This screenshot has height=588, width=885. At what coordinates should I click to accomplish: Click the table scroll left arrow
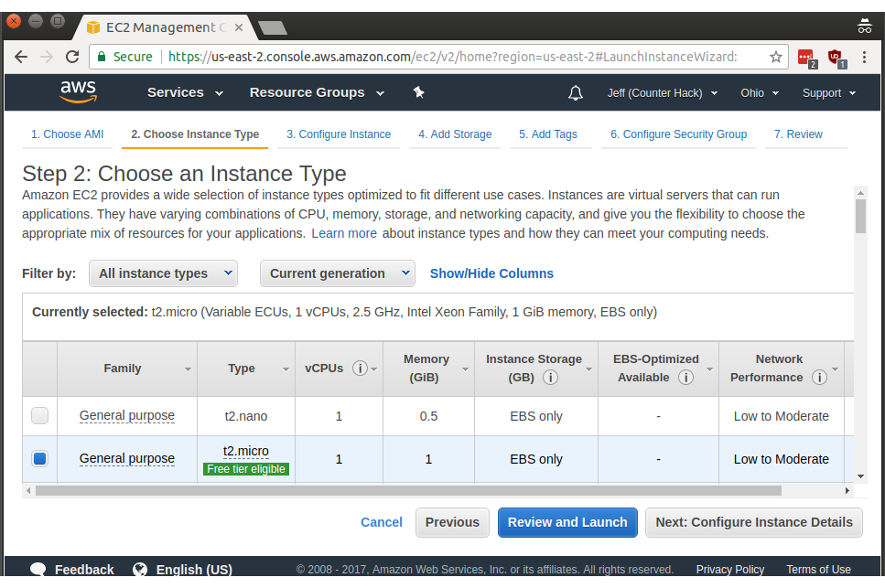coord(28,490)
